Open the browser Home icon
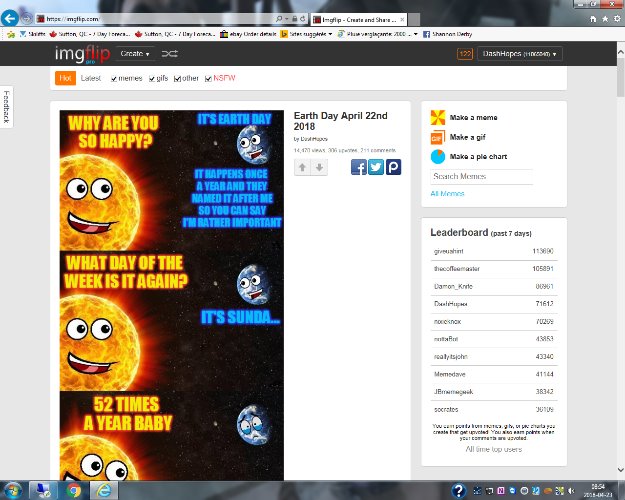The image size is (625, 500). (593, 19)
